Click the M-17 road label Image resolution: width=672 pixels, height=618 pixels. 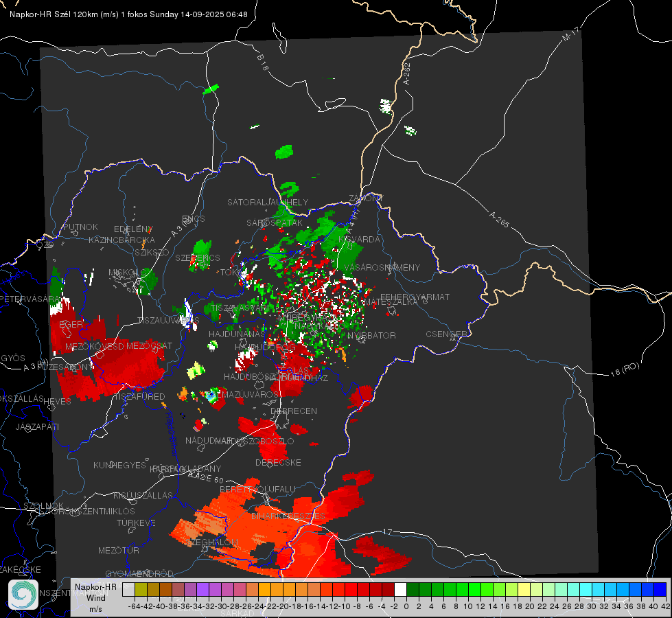[x=570, y=34]
